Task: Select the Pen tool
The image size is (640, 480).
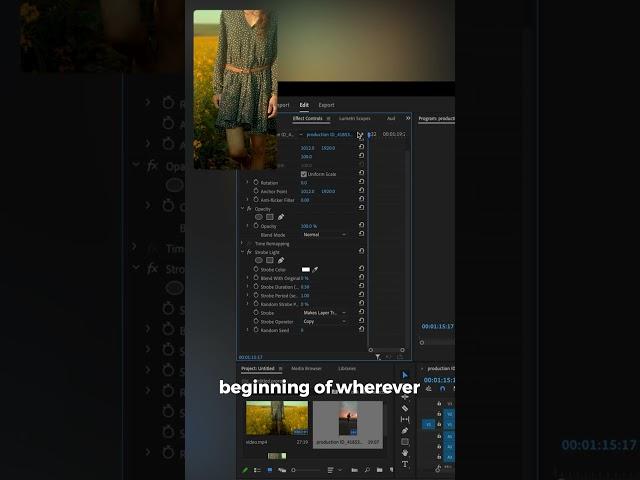Action: click(405, 430)
